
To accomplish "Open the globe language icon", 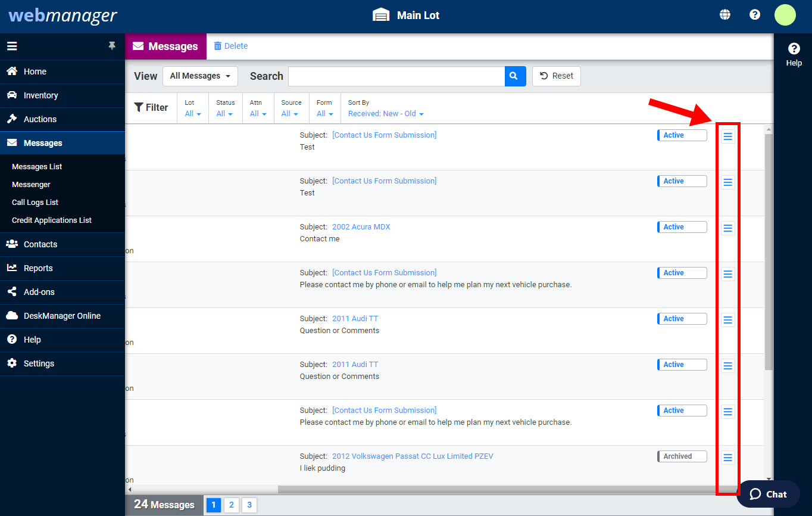I will (x=725, y=15).
